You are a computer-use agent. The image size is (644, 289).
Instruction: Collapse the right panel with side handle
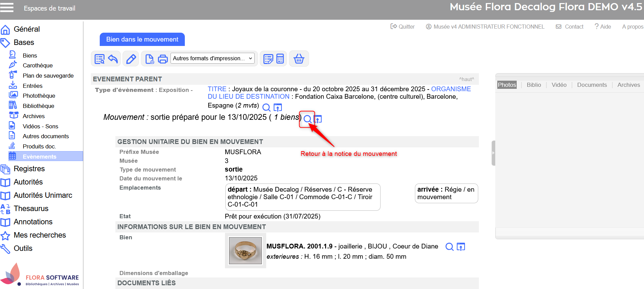point(493,153)
